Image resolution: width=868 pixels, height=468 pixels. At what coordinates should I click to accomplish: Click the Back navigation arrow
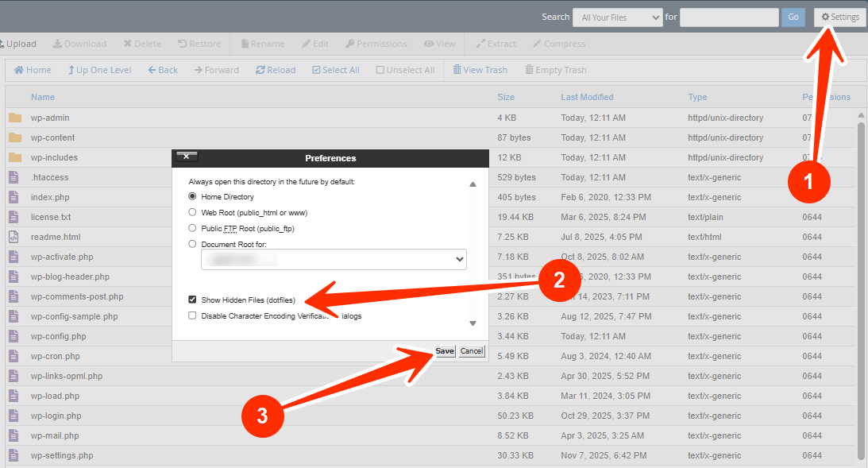pyautogui.click(x=152, y=70)
